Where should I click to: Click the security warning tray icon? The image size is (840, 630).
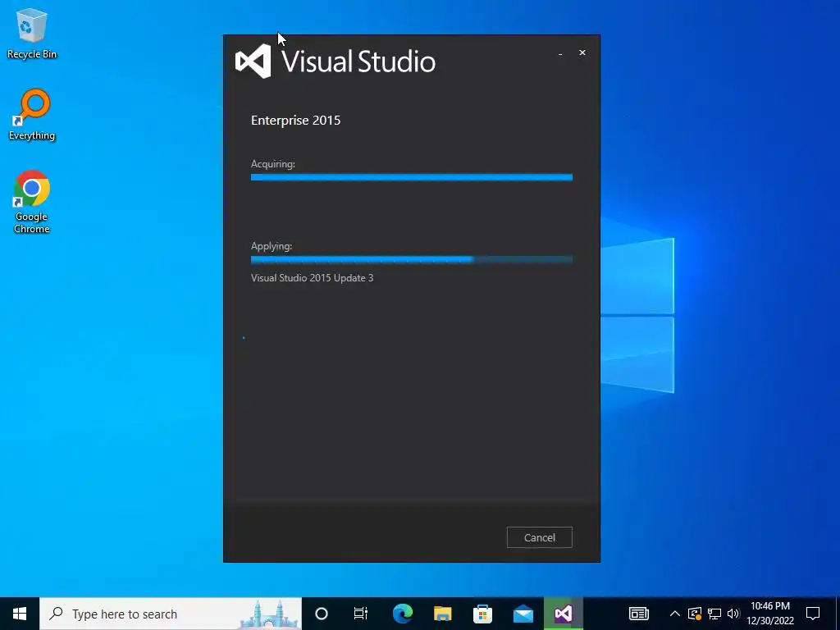pyautogui.click(x=695, y=614)
